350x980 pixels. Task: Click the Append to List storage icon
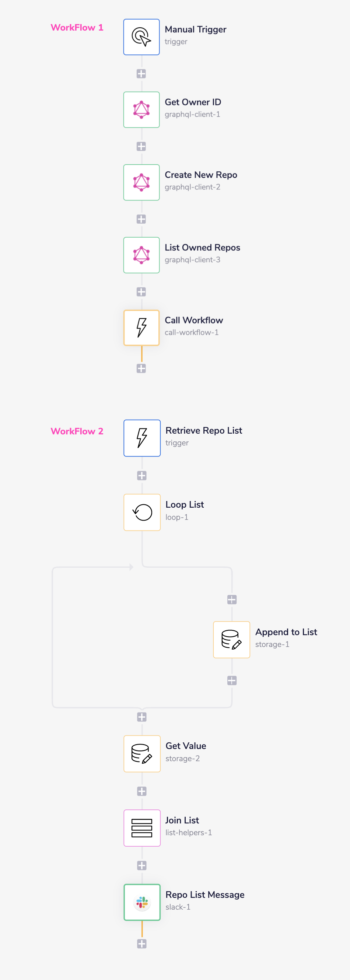(x=231, y=640)
